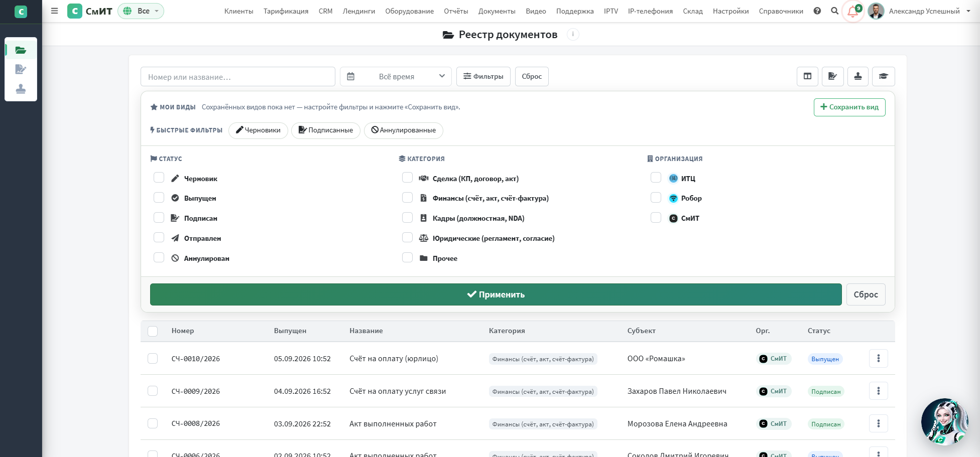
Task: Open the stamp sidebar icon
Action: coord(21,89)
